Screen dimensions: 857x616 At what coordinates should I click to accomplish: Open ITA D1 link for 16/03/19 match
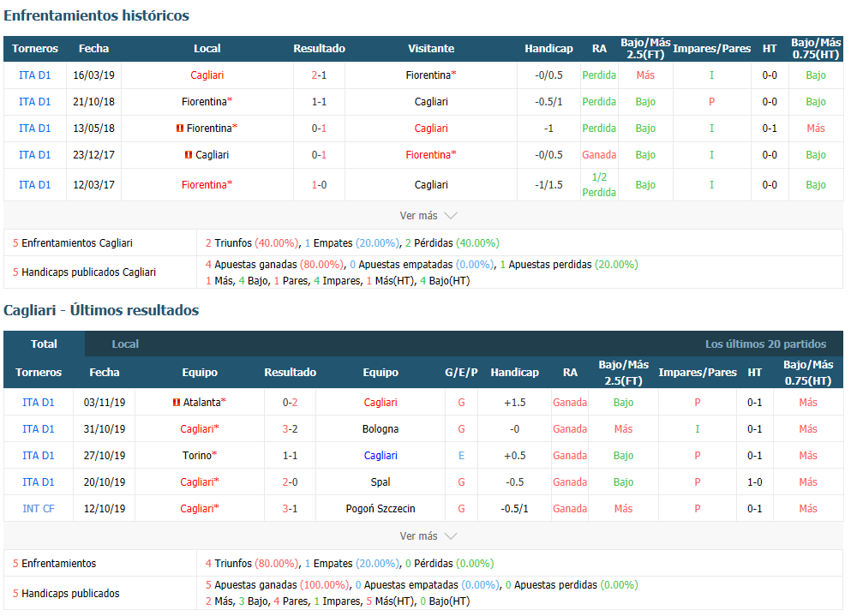pyautogui.click(x=35, y=75)
